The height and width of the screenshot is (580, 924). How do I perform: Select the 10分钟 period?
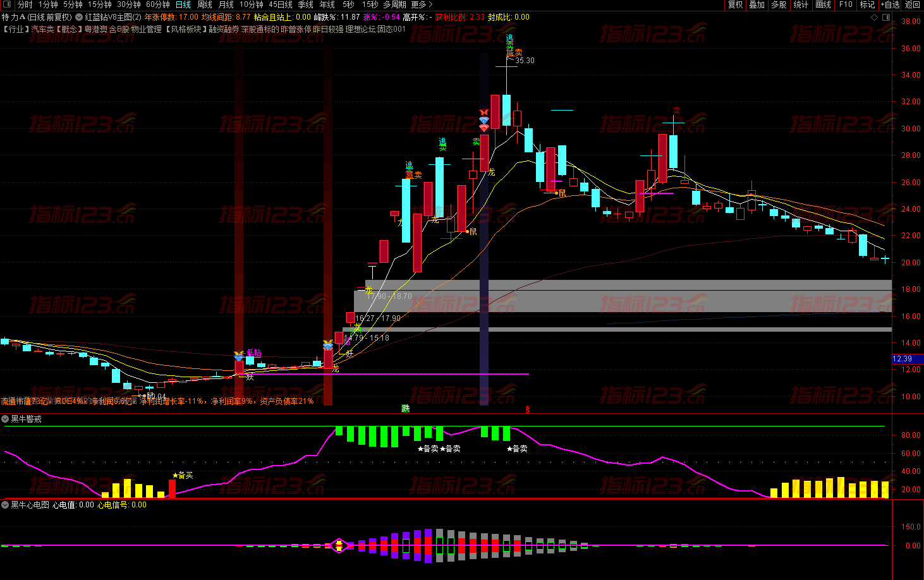click(x=252, y=4)
